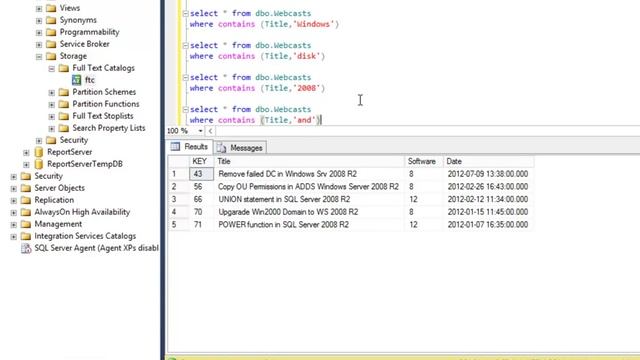Select the ftc full-text catalog icon

[x=76, y=80]
